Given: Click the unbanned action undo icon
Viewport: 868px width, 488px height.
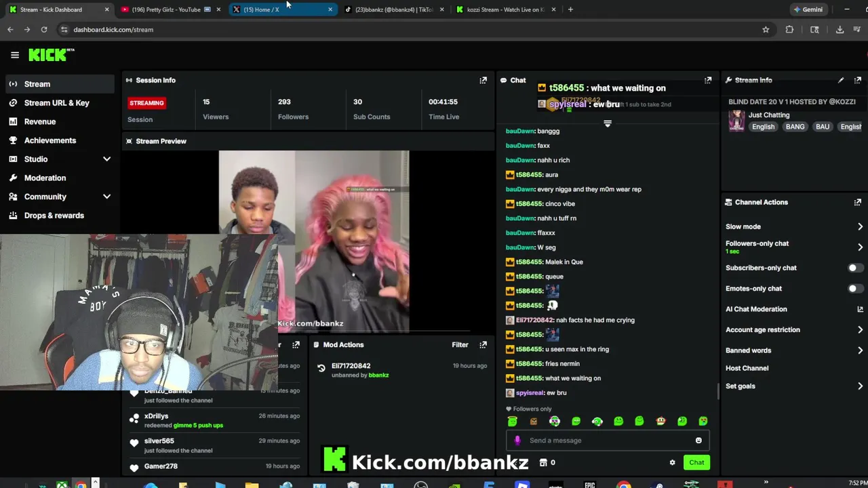Looking at the screenshot, I should point(321,368).
